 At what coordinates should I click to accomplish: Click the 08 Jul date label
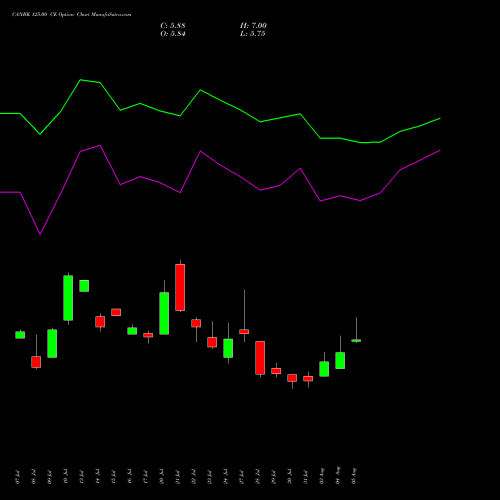(x=33, y=477)
